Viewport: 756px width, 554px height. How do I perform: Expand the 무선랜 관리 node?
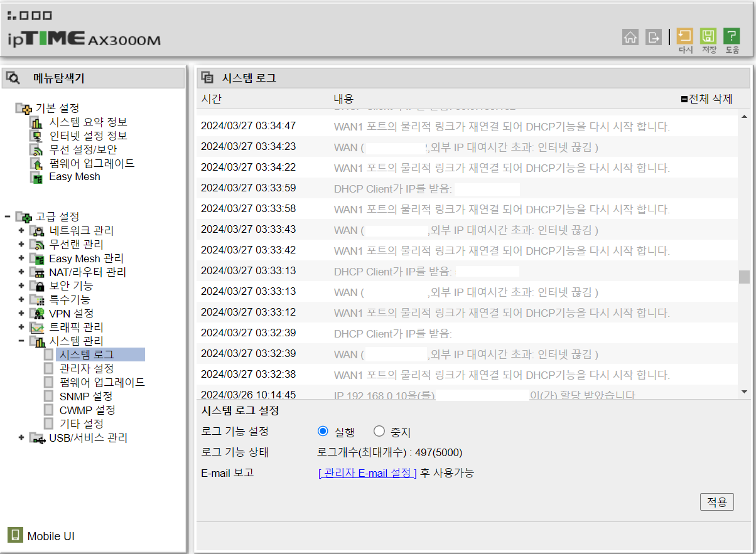tap(21, 244)
